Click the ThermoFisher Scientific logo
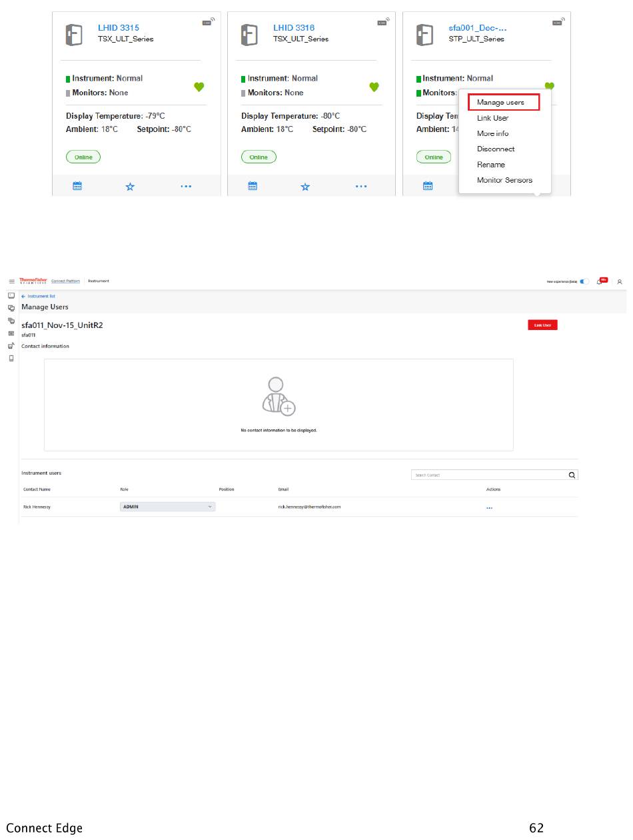This screenshot has height=840, width=633. tap(33, 281)
